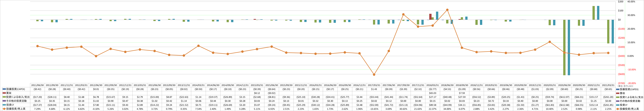The width and height of the screenshot is (644, 111).
Task: Select the ($612.07) cell
Action: [x=564, y=97]
